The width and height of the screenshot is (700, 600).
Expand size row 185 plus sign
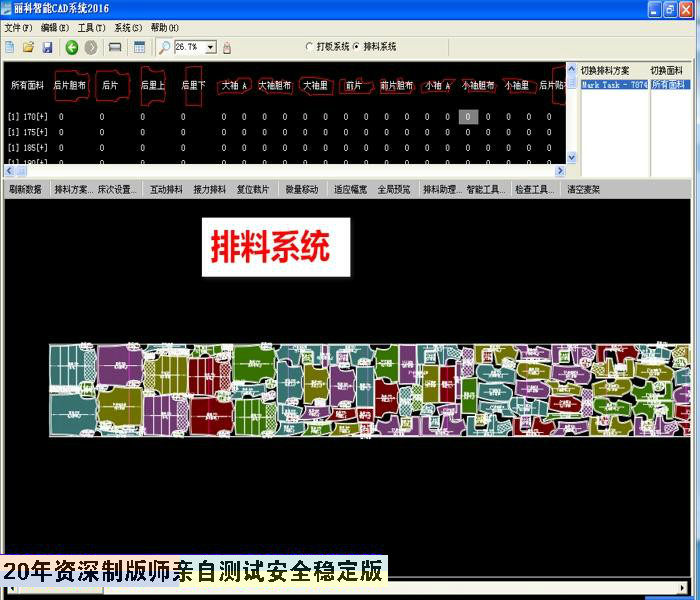42,147
